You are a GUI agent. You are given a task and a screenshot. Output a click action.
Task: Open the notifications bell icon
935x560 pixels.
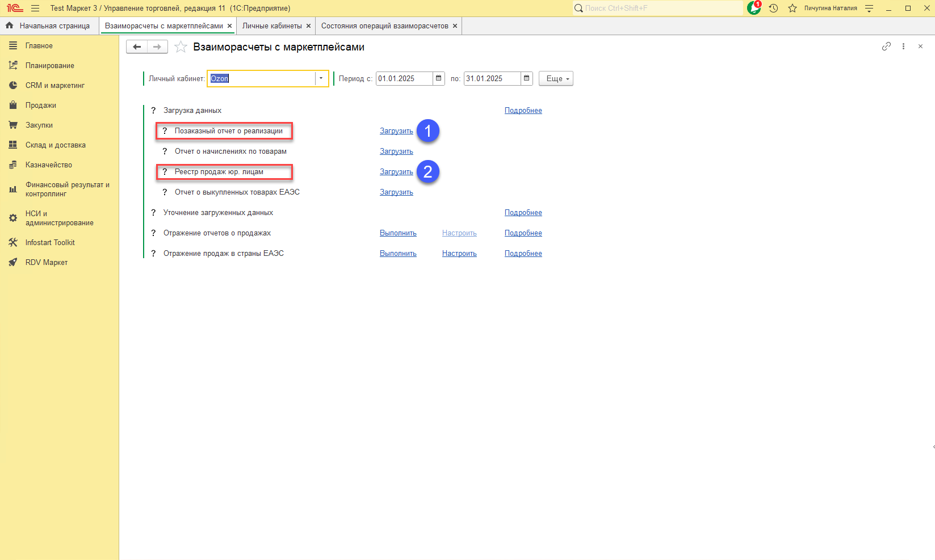point(754,8)
